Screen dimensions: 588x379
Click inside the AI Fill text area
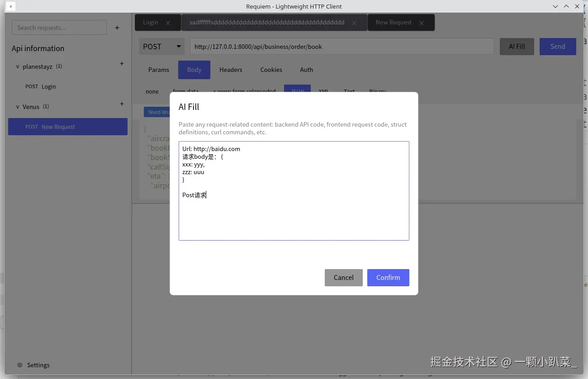(294, 191)
